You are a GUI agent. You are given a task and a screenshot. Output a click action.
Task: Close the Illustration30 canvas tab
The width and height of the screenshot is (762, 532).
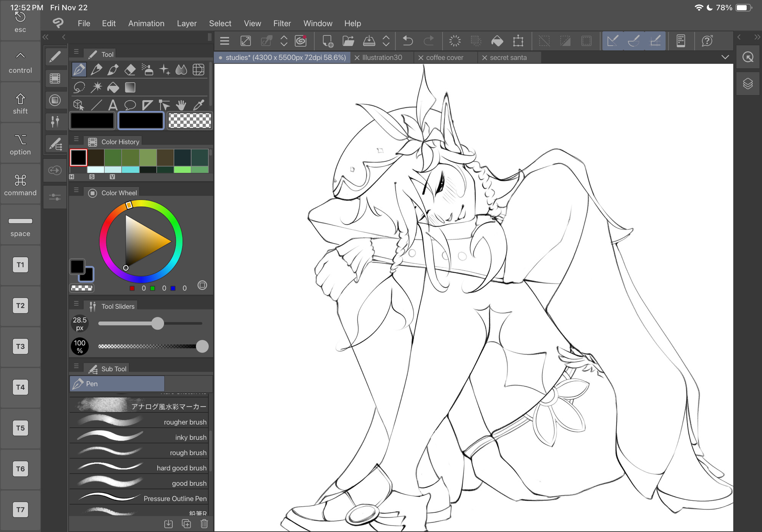357,58
